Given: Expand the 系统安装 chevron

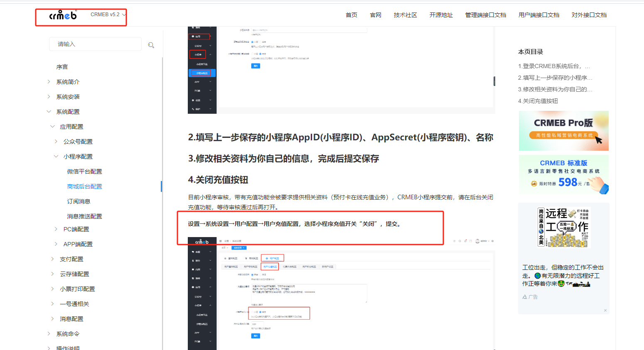Looking at the screenshot, I should click(x=49, y=97).
